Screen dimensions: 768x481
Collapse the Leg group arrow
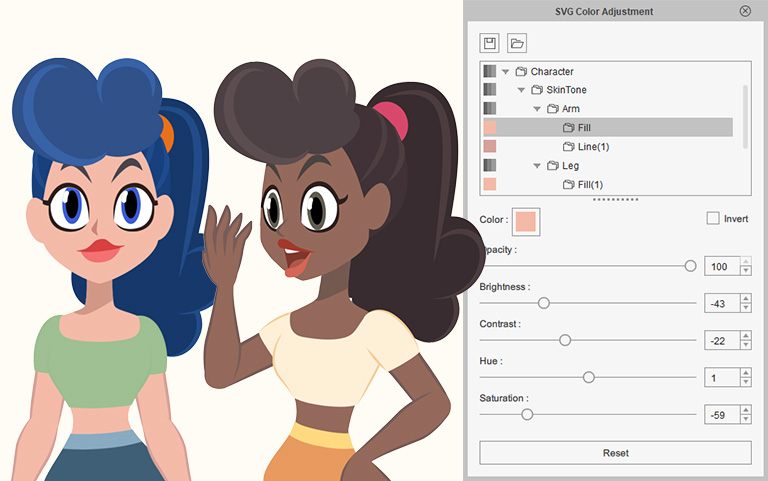pyautogui.click(x=537, y=166)
